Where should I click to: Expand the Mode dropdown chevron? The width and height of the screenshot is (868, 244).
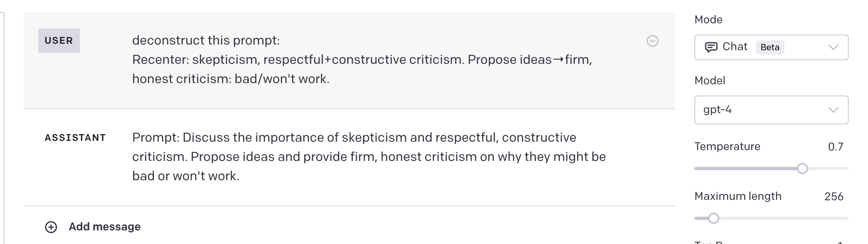tap(833, 47)
